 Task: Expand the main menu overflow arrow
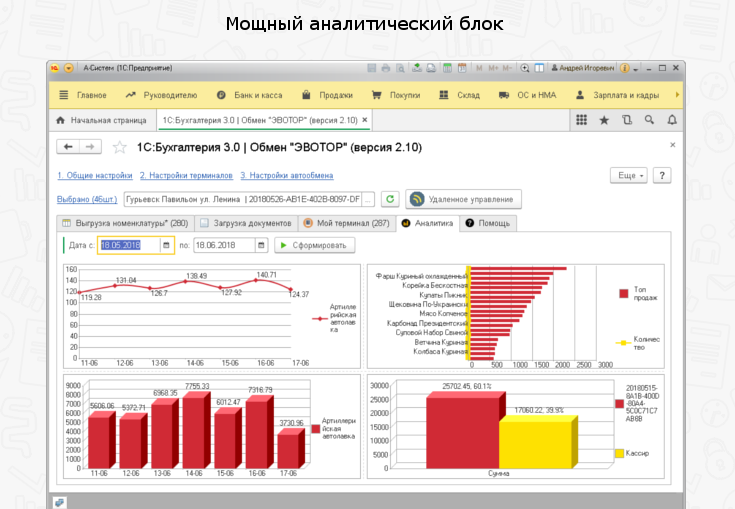pyautogui.click(x=678, y=95)
